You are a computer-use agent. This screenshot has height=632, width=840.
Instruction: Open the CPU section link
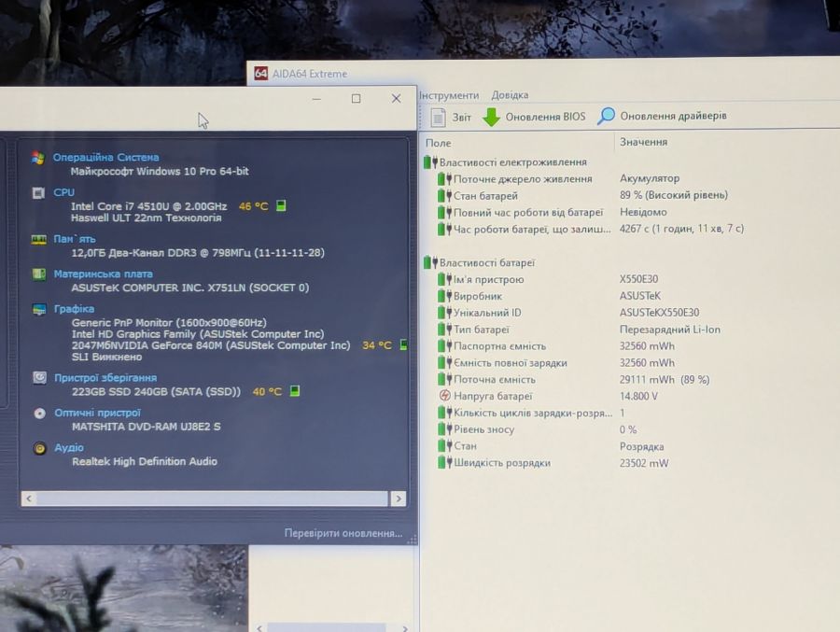click(63, 192)
